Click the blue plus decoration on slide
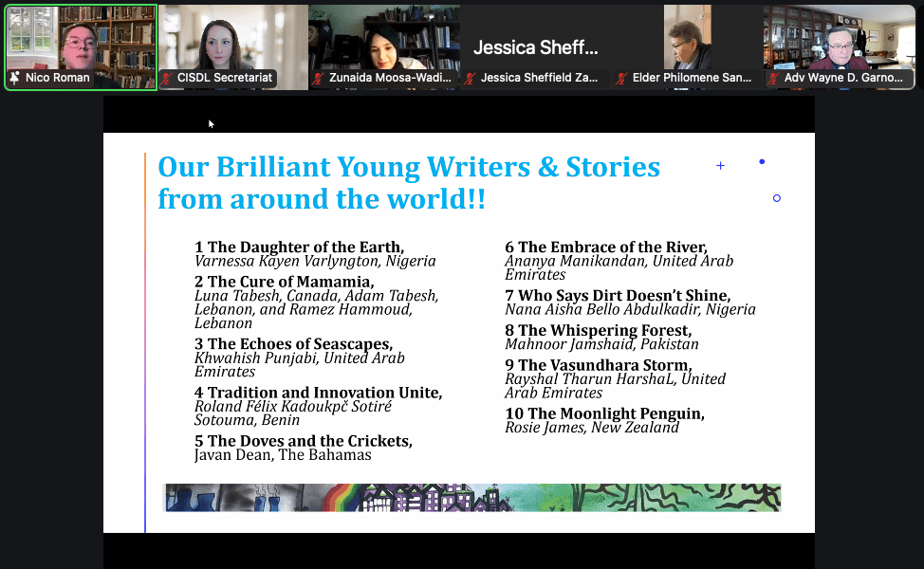The height and width of the screenshot is (569, 924). click(x=720, y=166)
